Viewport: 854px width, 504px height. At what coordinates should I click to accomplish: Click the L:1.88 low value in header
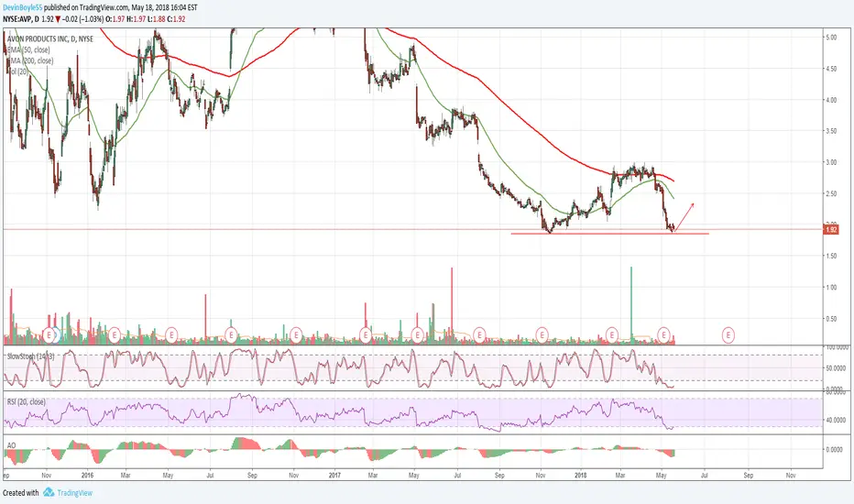pyautogui.click(x=157, y=19)
